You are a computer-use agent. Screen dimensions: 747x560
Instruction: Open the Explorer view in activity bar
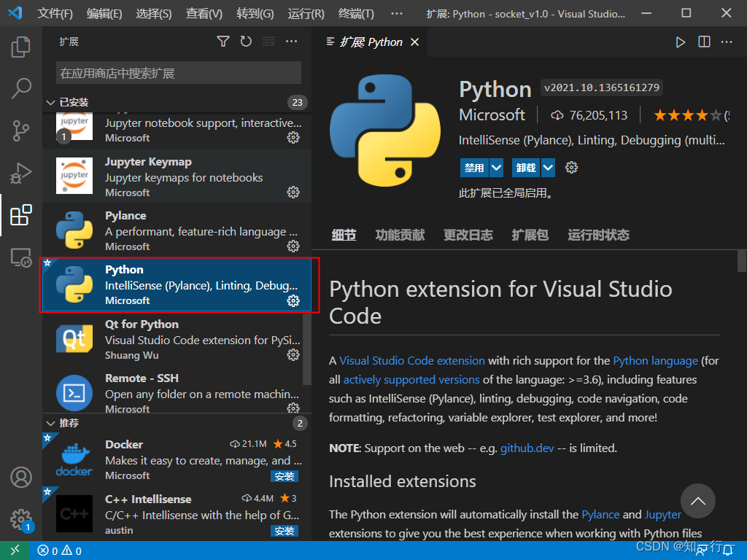pyautogui.click(x=21, y=48)
